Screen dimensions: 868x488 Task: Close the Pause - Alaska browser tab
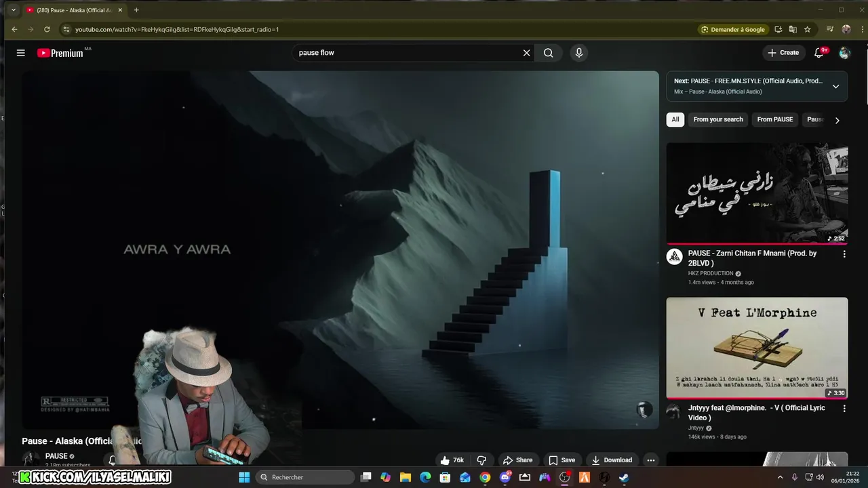click(x=120, y=10)
